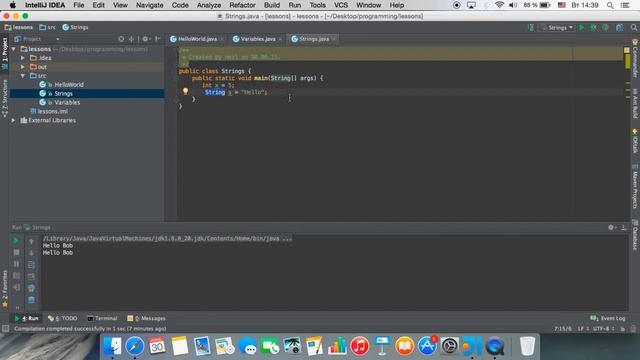Screen dimensions: 640x360
Task: Open the Event Log
Action: [608, 318]
